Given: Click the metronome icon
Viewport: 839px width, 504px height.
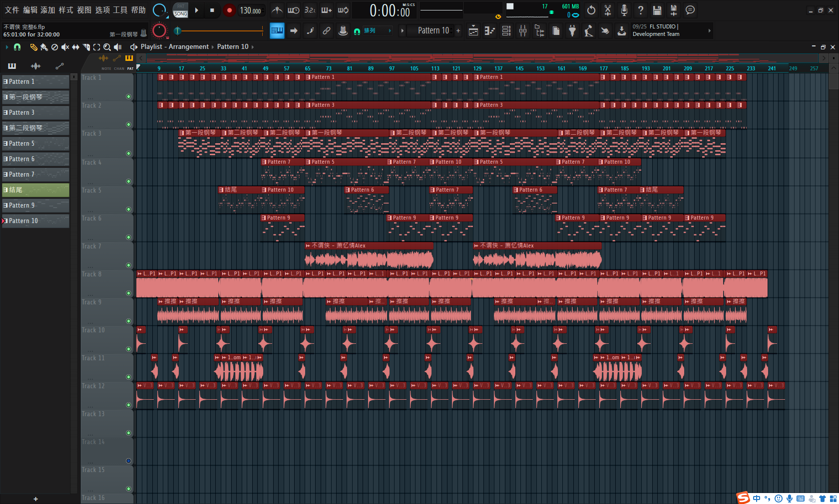Looking at the screenshot, I should coord(277,10).
